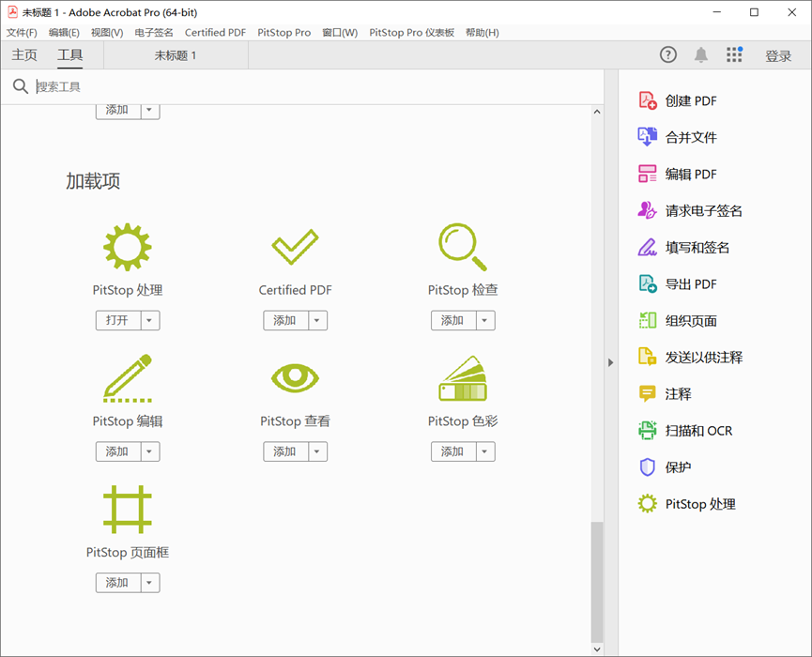Click the 导出 PDF icon in right panel
The image size is (812, 657).
pyautogui.click(x=648, y=283)
